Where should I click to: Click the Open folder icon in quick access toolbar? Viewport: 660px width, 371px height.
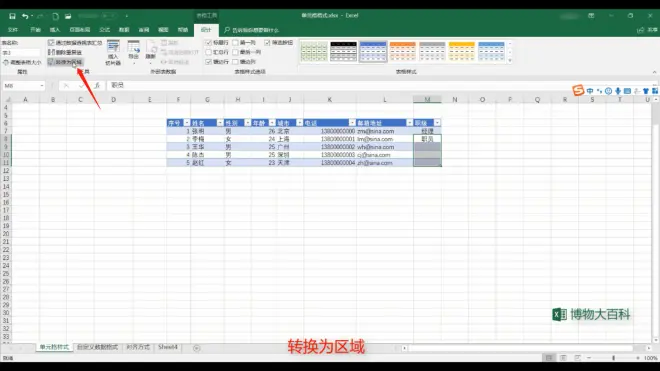click(68, 16)
